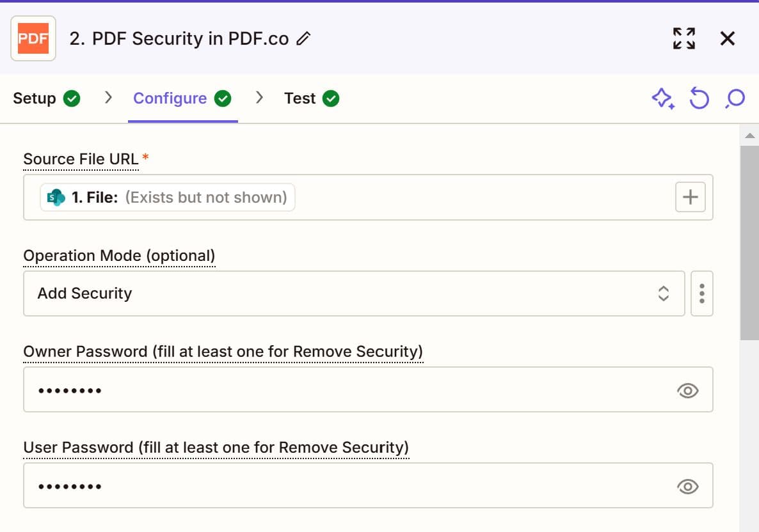This screenshot has height=532, width=759.
Task: Reveal the Owner Password text
Action: (x=687, y=390)
